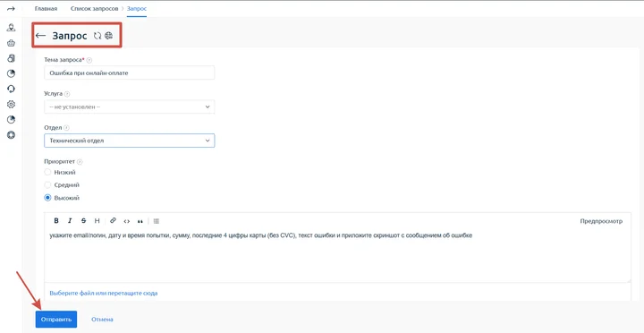Toggle italic formatting in the editor
The width and height of the screenshot is (644, 333).
(70, 221)
